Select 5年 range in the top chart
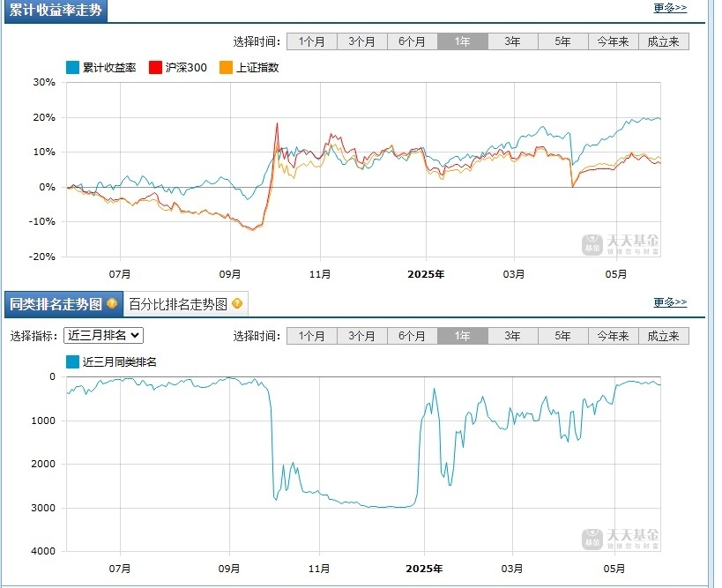 (562, 42)
